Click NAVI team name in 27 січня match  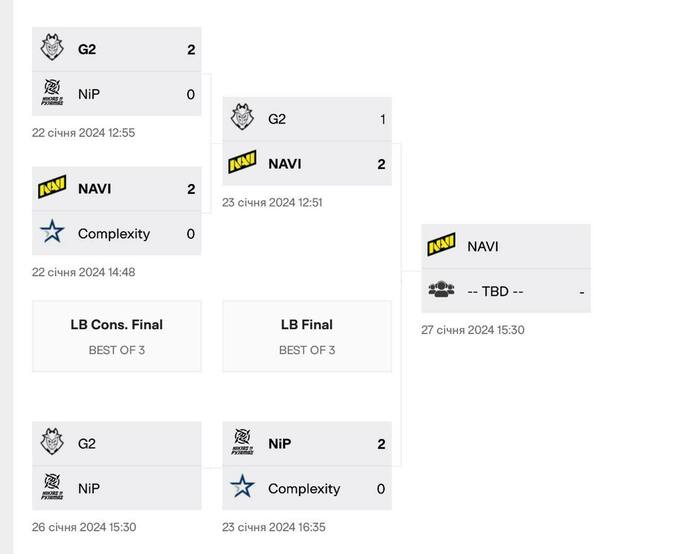coord(483,246)
